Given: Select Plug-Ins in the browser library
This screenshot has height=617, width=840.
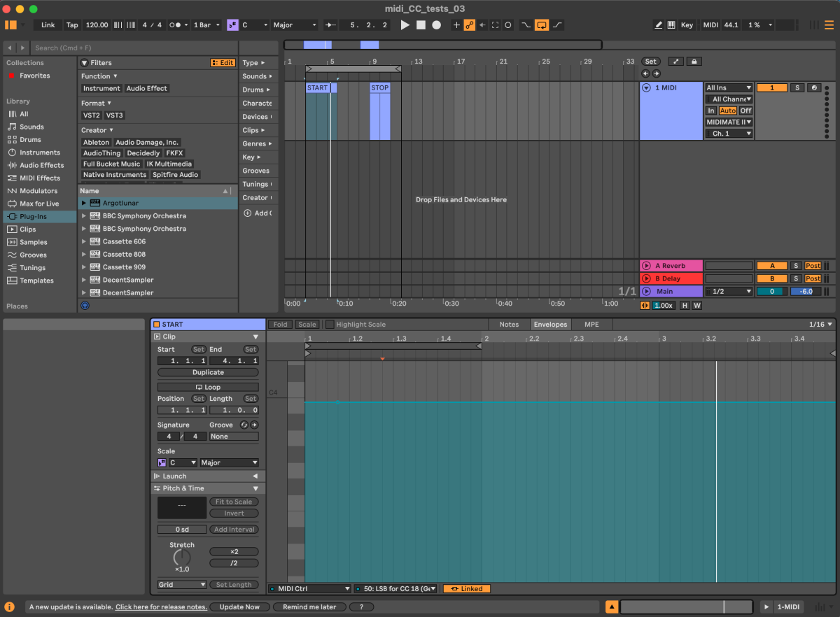Looking at the screenshot, I should coord(39,216).
